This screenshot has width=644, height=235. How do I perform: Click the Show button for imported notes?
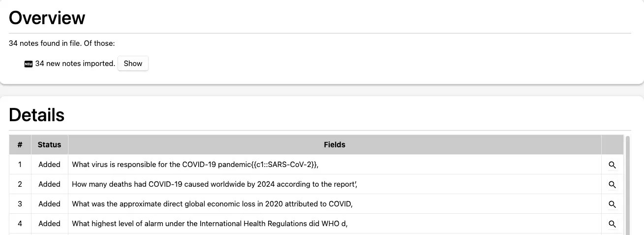[x=133, y=64]
